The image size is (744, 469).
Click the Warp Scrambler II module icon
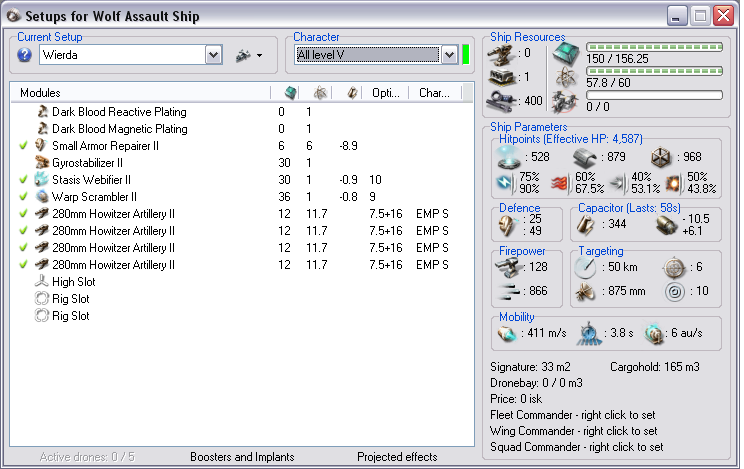pyautogui.click(x=42, y=197)
